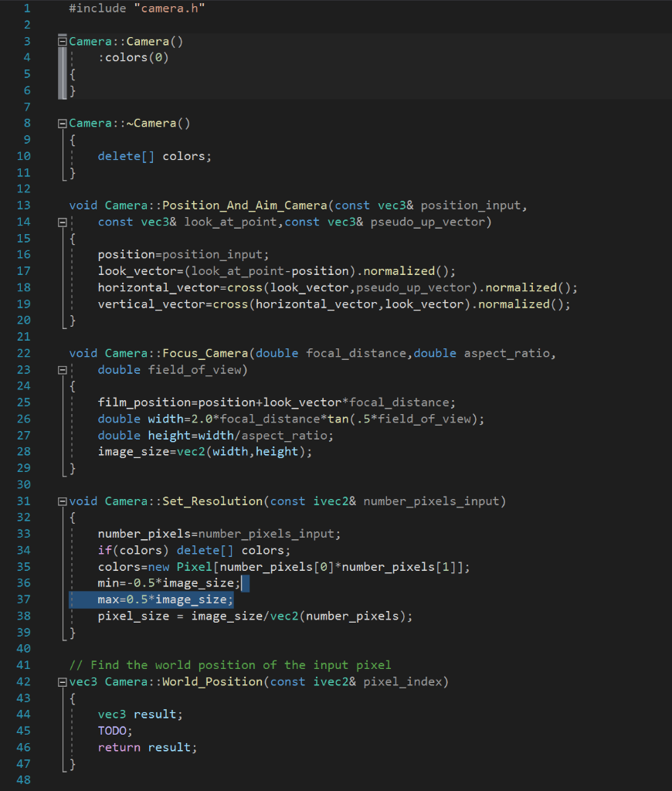Collapse the Set_Resolution function body
The height and width of the screenshot is (791, 672).
(x=62, y=501)
